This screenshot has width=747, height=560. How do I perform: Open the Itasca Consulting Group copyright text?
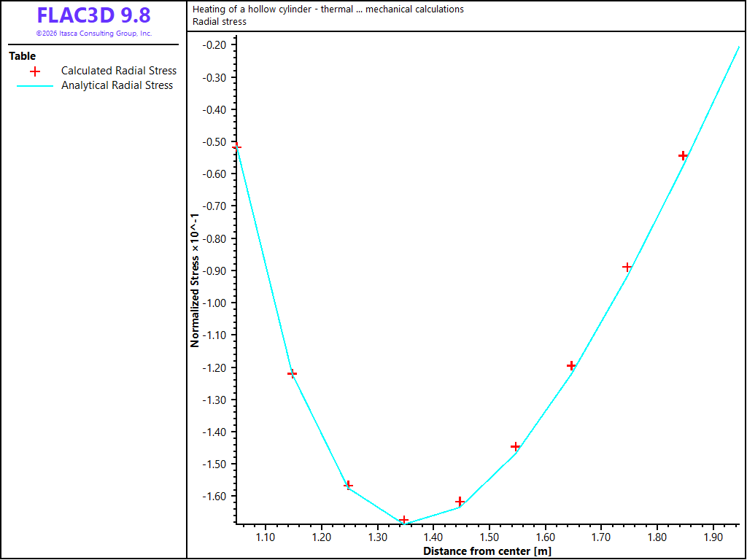coord(93,34)
